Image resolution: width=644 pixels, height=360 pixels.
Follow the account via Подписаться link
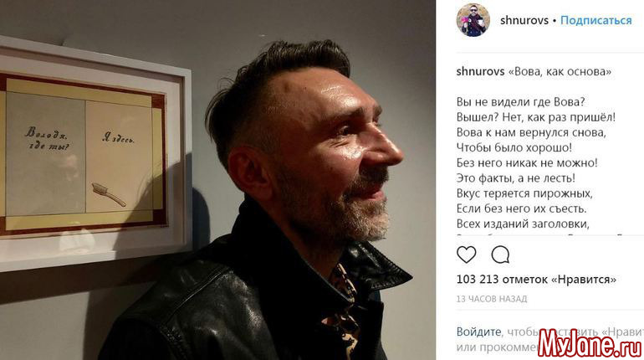coord(596,20)
